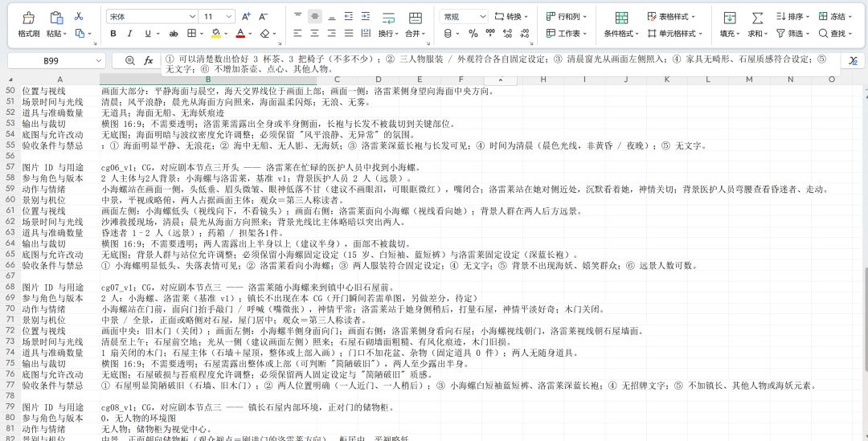
Task: Apply thousands separator style
Action: (x=490, y=34)
